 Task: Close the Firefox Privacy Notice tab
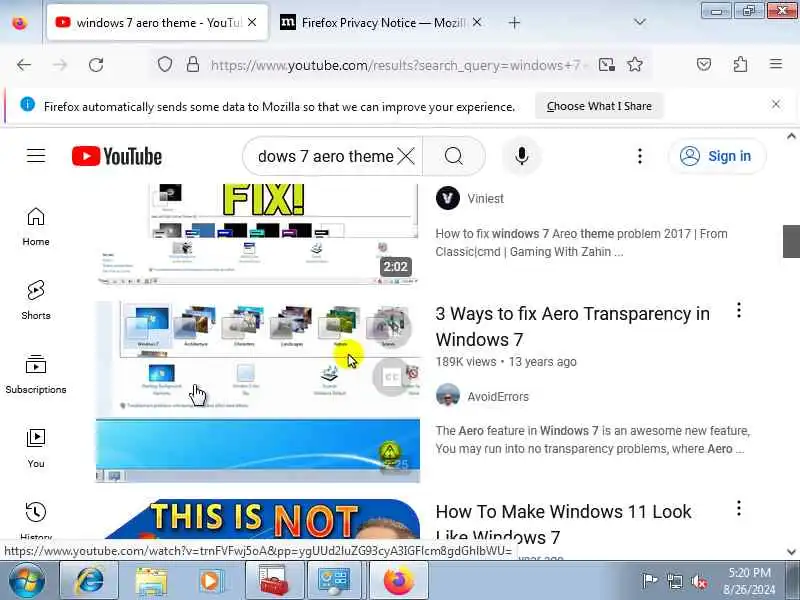click(x=477, y=22)
